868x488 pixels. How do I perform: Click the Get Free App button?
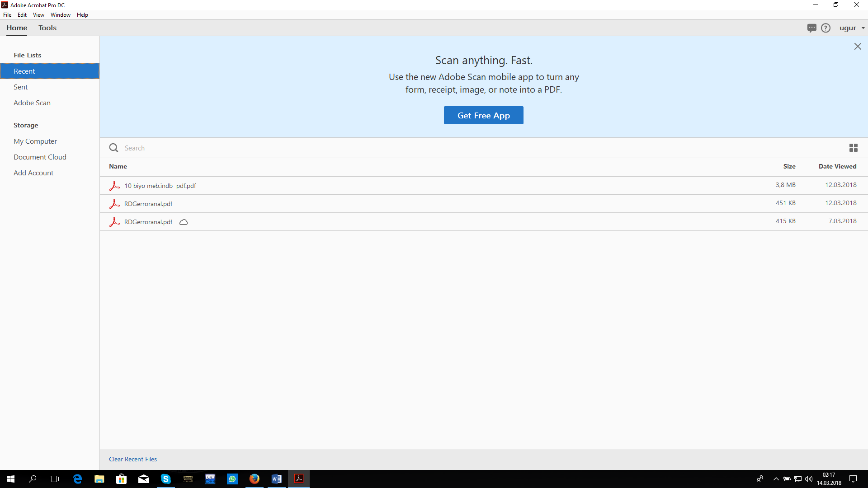(x=483, y=115)
